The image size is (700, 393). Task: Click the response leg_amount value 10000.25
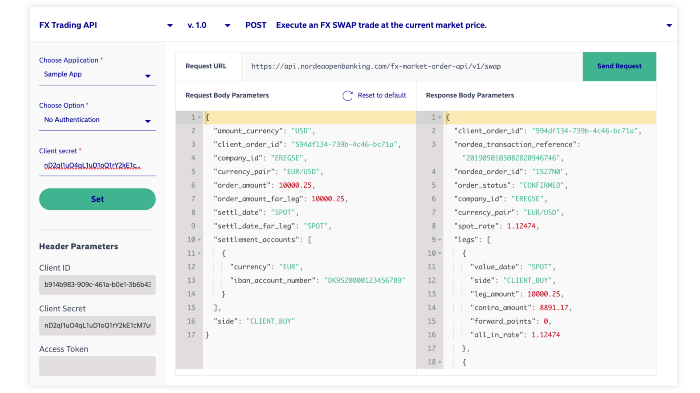tap(544, 294)
